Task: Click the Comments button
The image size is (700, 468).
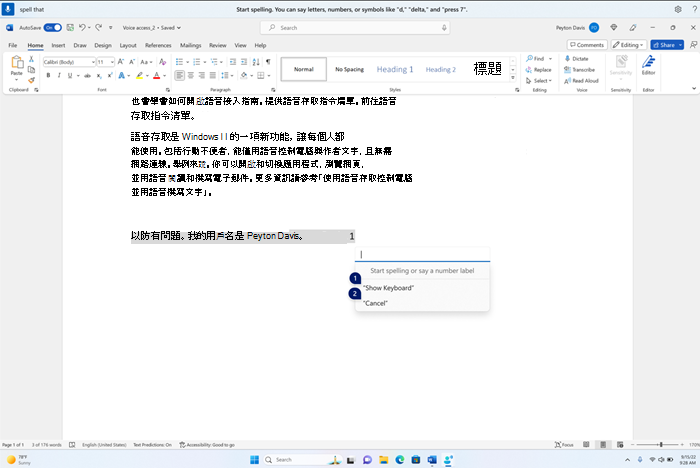Action: [587, 45]
